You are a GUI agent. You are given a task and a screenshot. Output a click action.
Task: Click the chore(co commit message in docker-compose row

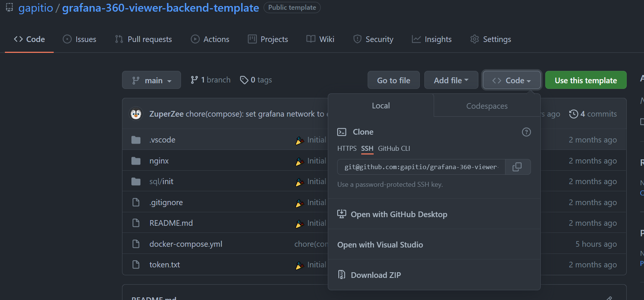pyautogui.click(x=311, y=244)
